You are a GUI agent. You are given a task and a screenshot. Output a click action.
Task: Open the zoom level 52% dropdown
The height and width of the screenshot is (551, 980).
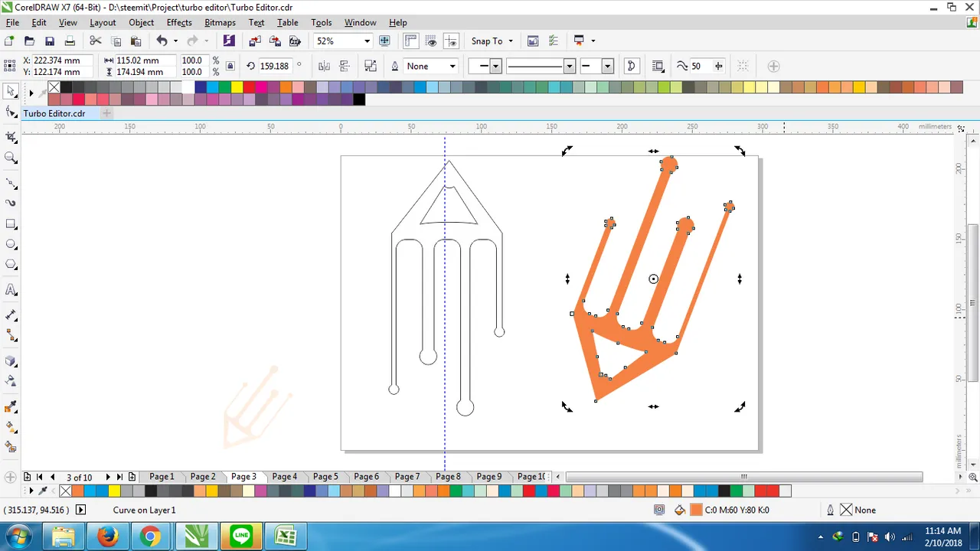367,41
